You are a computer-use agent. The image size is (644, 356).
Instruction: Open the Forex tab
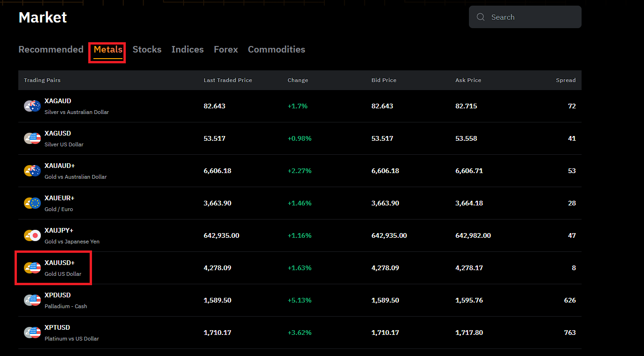[x=226, y=49]
